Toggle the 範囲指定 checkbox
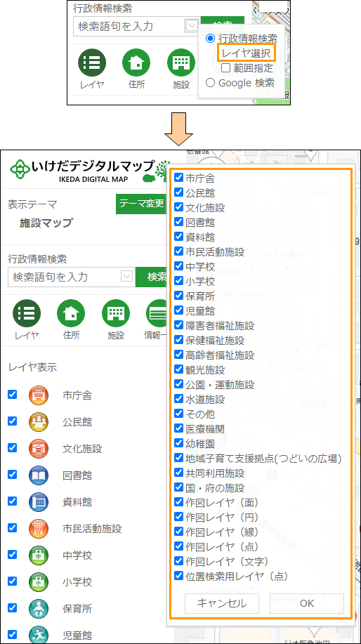 (x=225, y=67)
